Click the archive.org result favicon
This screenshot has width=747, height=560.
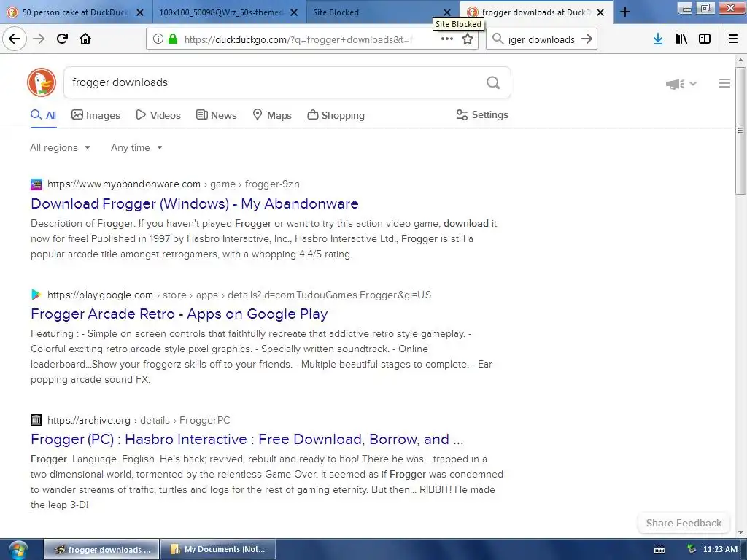[x=36, y=420]
